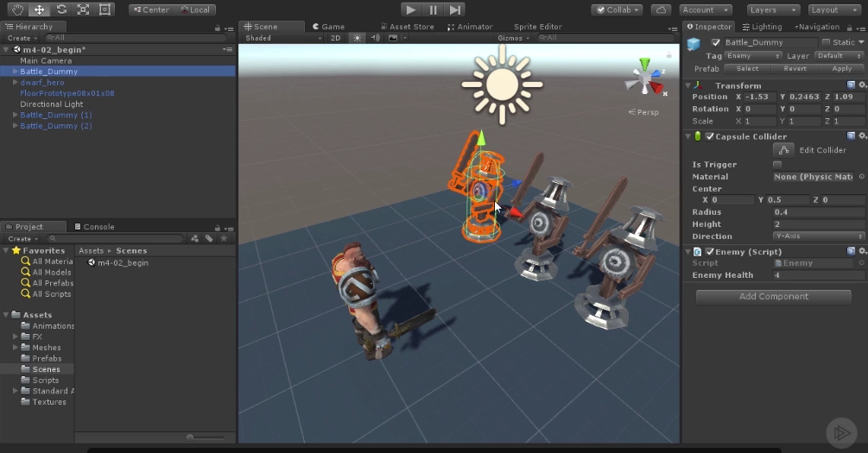The width and height of the screenshot is (868, 453).
Task: Toggle handle rotation Local button
Action: point(195,10)
